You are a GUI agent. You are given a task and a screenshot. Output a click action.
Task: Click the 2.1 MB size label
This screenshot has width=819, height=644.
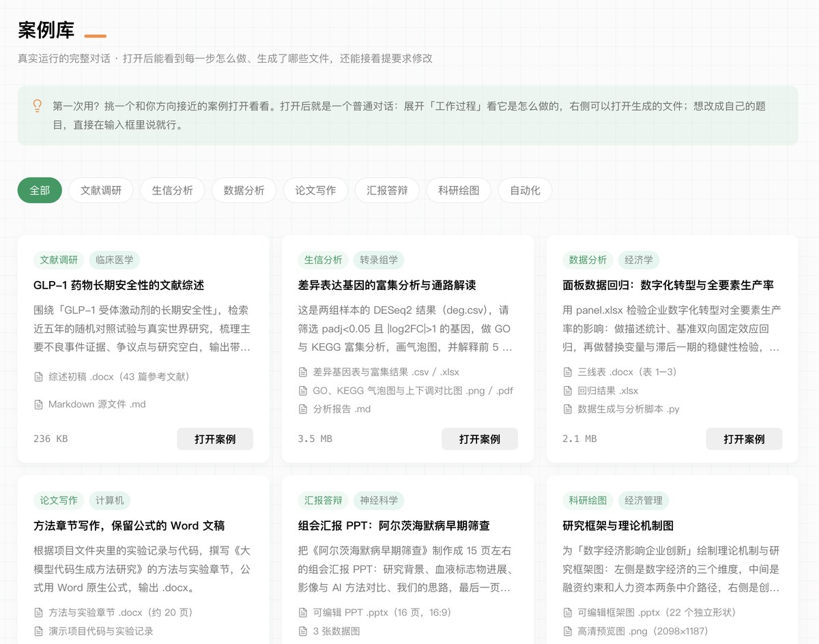tap(580, 439)
